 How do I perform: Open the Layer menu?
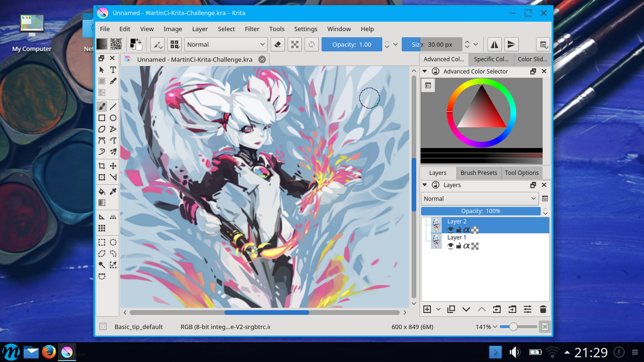[200, 29]
